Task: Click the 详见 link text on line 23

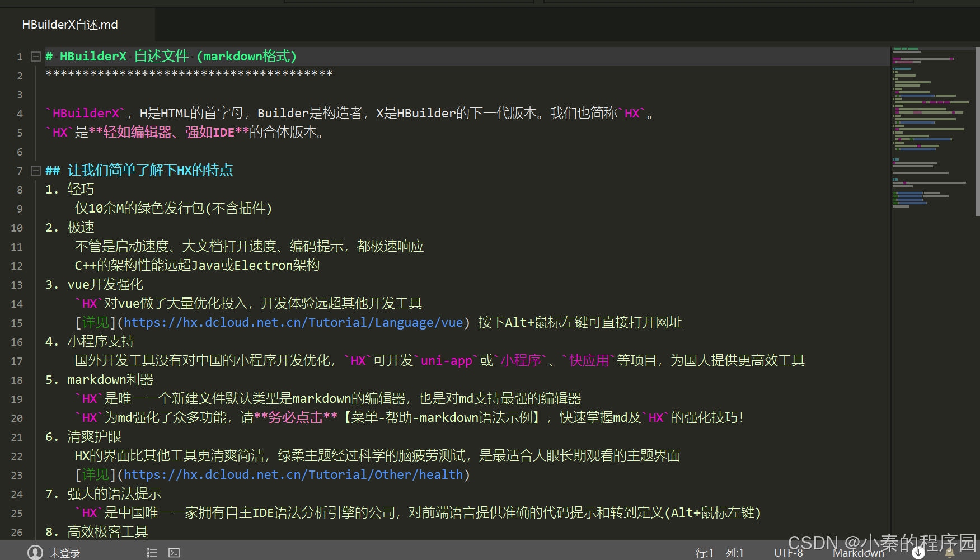Action: coord(96,475)
